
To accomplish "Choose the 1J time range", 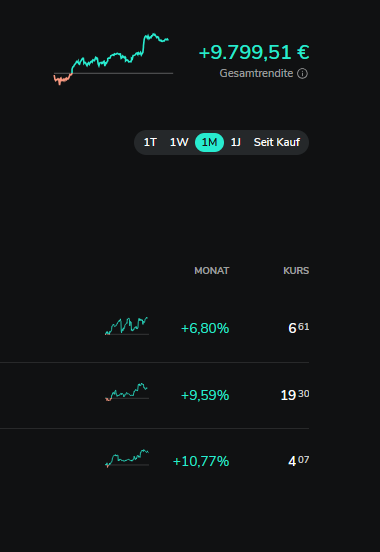I will click(x=235, y=142).
